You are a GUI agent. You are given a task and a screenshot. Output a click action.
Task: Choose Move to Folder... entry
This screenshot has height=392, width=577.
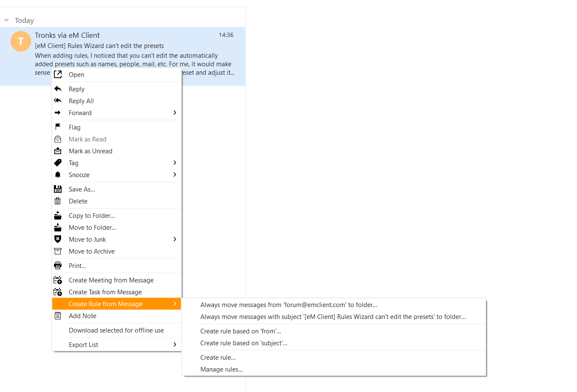point(116,228)
